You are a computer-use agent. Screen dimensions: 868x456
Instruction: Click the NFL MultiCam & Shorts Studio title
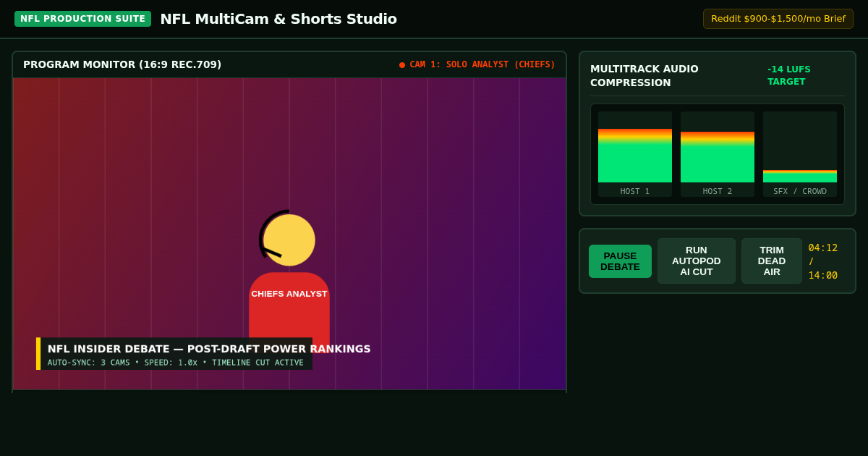[x=278, y=19]
